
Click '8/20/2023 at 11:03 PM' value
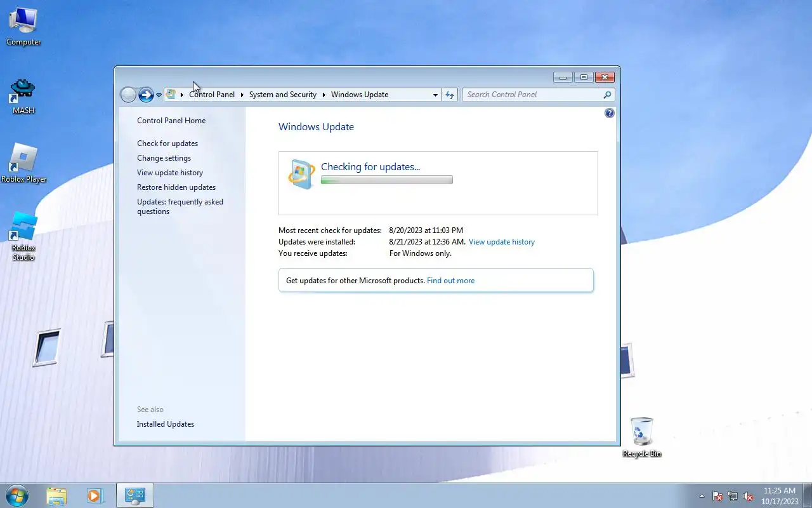pyautogui.click(x=426, y=231)
